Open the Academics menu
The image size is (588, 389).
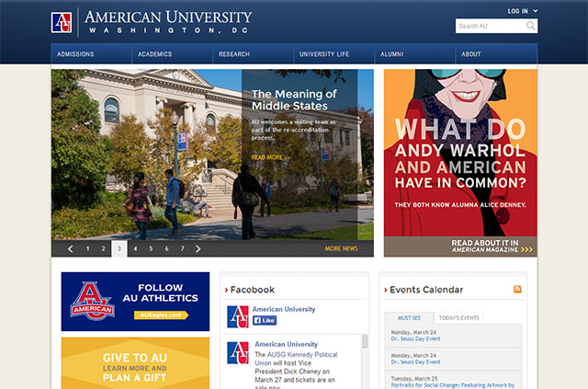click(172, 53)
